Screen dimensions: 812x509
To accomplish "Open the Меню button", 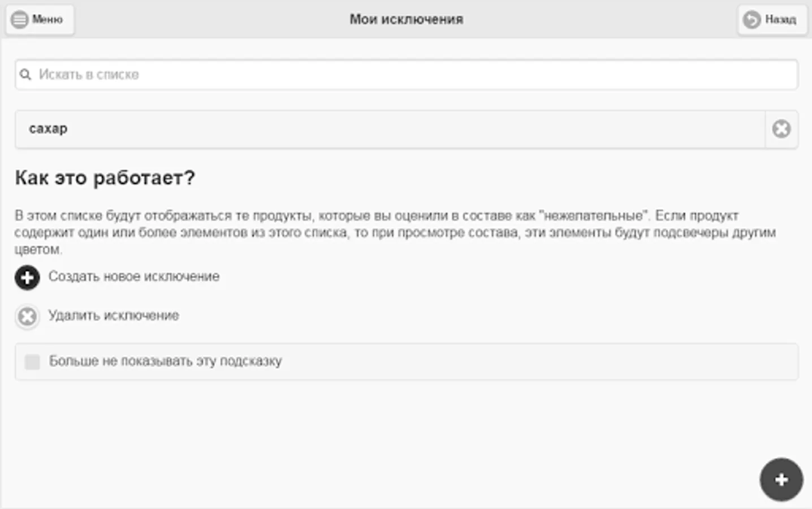I will coord(40,20).
